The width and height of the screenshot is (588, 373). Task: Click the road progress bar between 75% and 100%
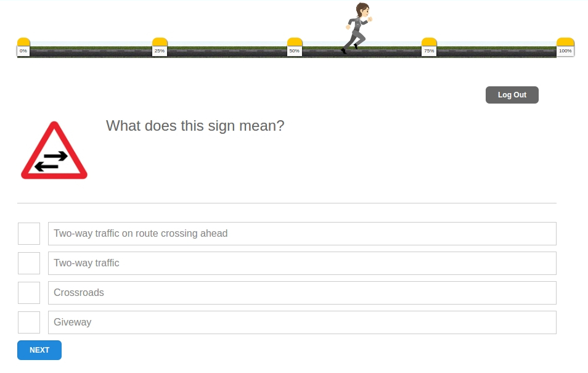497,51
